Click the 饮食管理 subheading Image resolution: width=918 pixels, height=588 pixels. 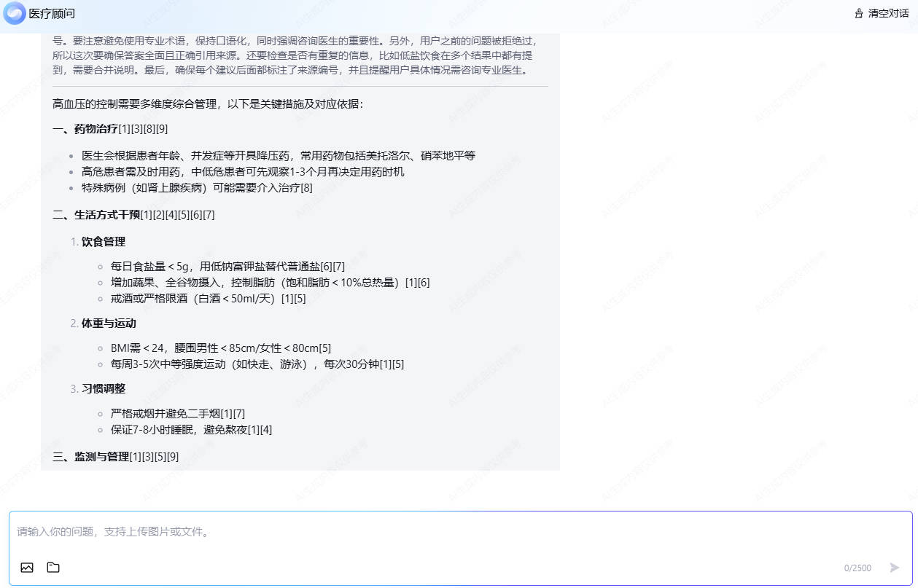pyautogui.click(x=104, y=242)
